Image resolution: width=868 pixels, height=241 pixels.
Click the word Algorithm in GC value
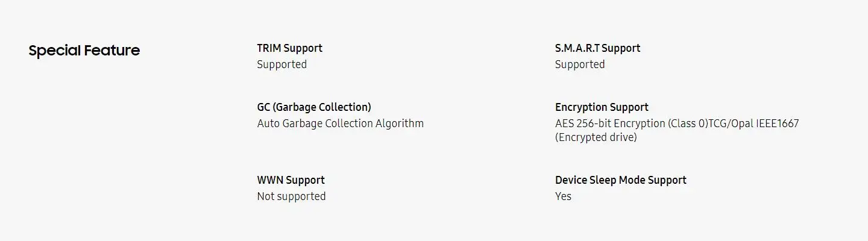[x=399, y=124]
